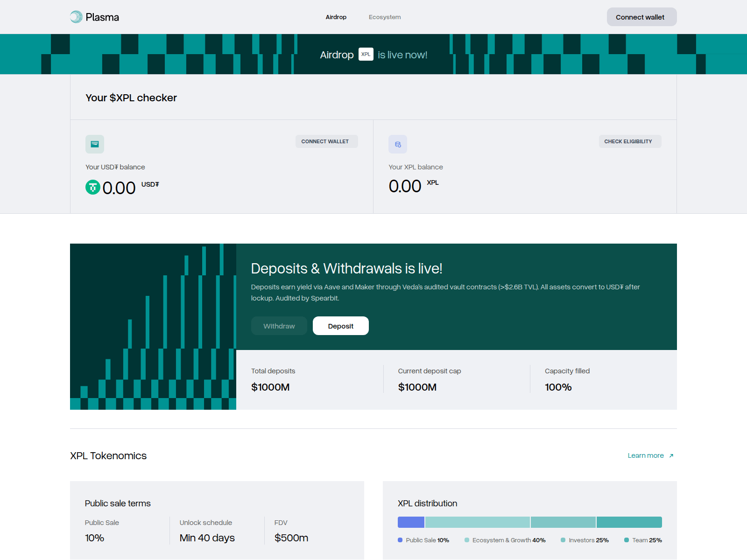
Task: Click the FDV $500m value
Action: (291, 538)
